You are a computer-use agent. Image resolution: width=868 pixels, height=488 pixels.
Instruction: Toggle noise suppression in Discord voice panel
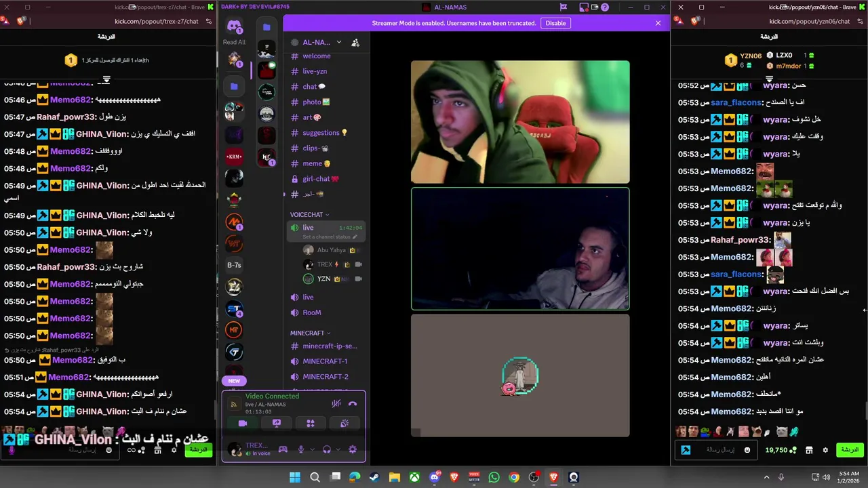click(336, 404)
